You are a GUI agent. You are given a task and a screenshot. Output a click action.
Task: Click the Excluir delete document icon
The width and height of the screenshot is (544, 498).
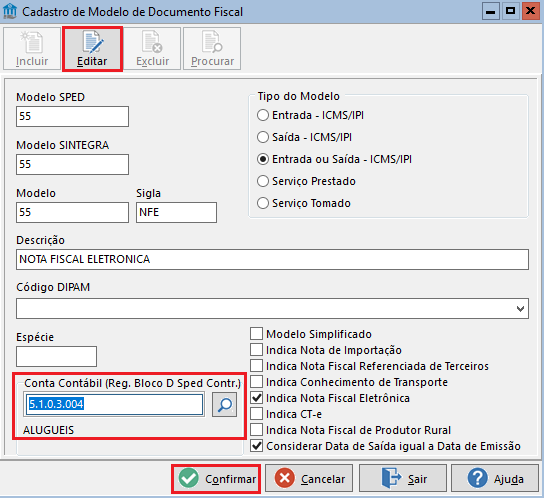[x=152, y=49]
